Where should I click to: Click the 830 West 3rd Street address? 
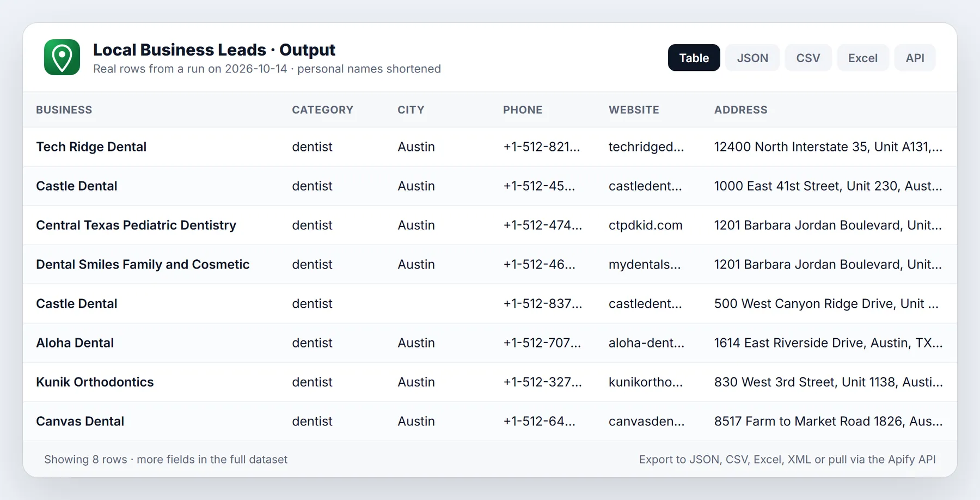(828, 382)
